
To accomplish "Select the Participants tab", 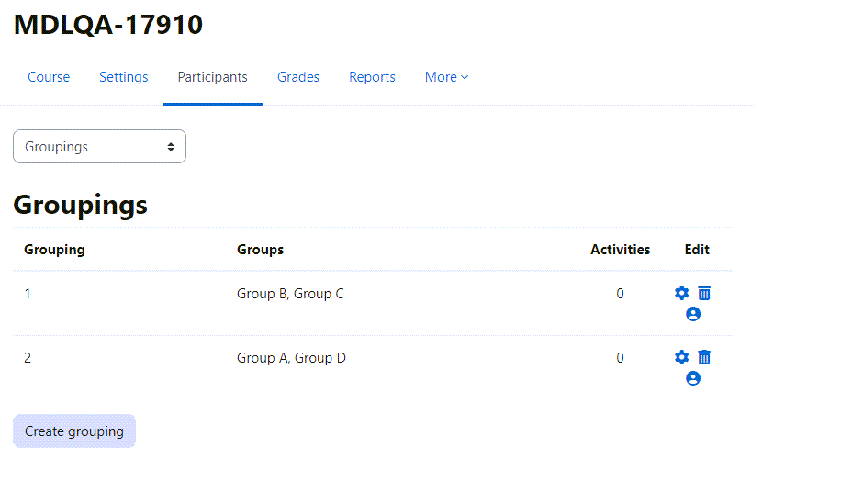I will (x=212, y=77).
